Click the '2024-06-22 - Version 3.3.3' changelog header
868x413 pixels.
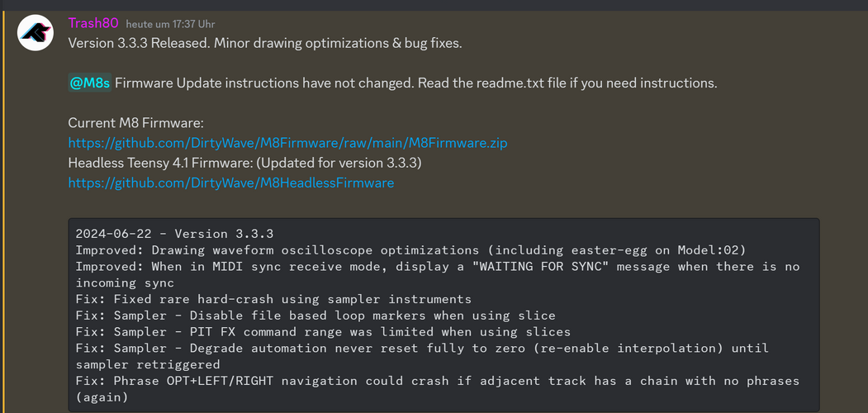(174, 234)
